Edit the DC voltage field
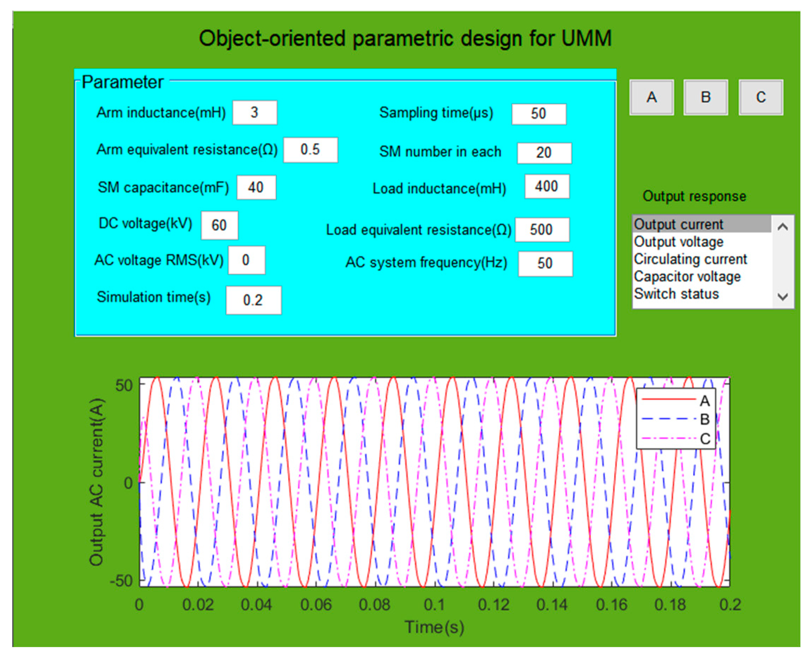Screen dimensions: 812x657 (x=219, y=225)
